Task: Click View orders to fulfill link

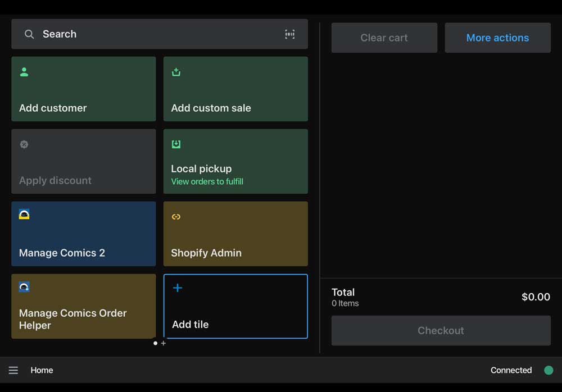Action: (x=207, y=181)
